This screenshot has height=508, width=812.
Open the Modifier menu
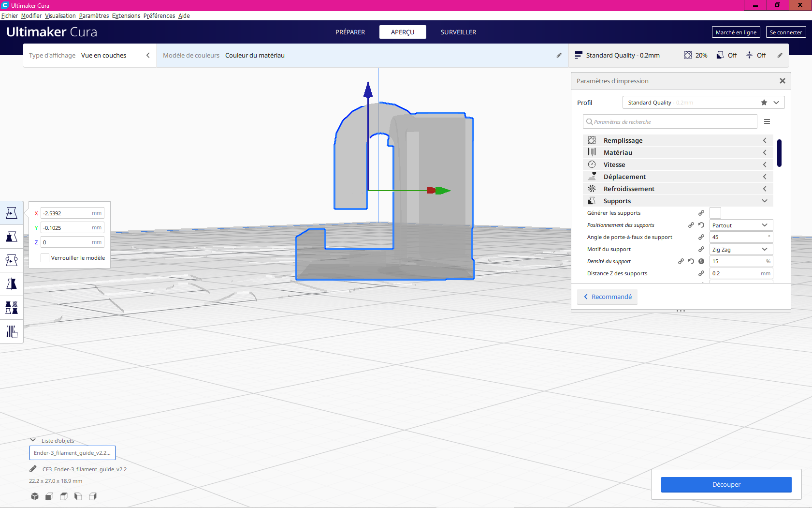pyautogui.click(x=31, y=15)
